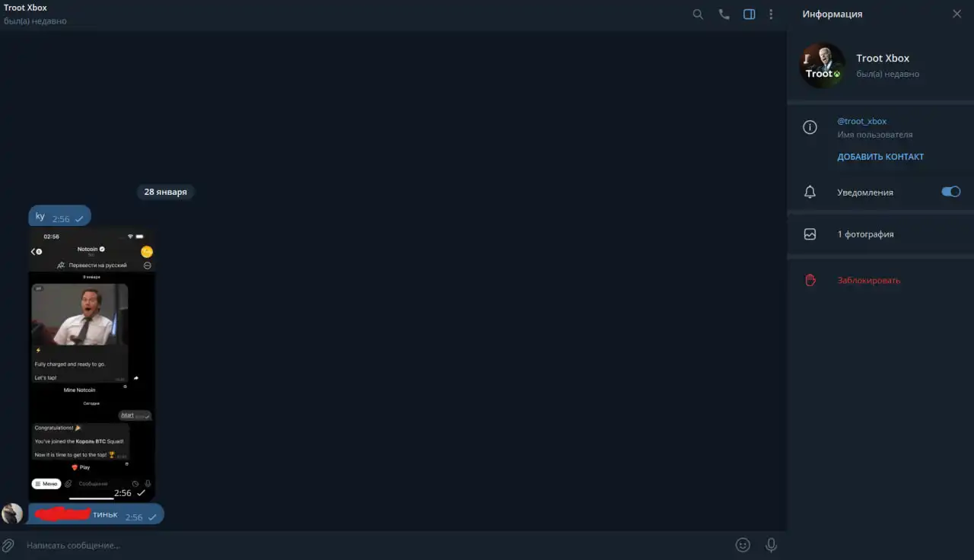Viewport: 974px width, 560px height.
Task: Click the bell icon beside Уведомления
Action: pyautogui.click(x=810, y=192)
